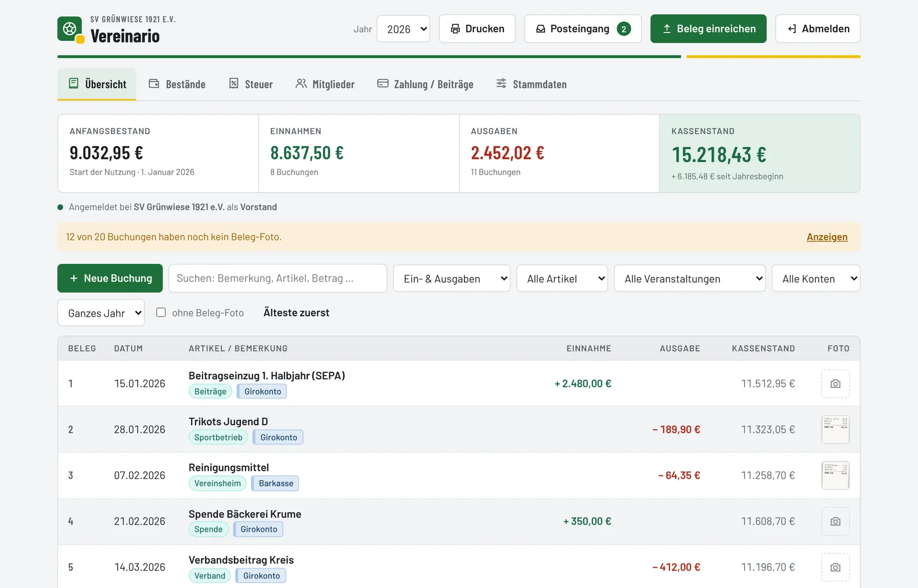Click the Einnahmen summary card
918x588 pixels.
coord(359,153)
